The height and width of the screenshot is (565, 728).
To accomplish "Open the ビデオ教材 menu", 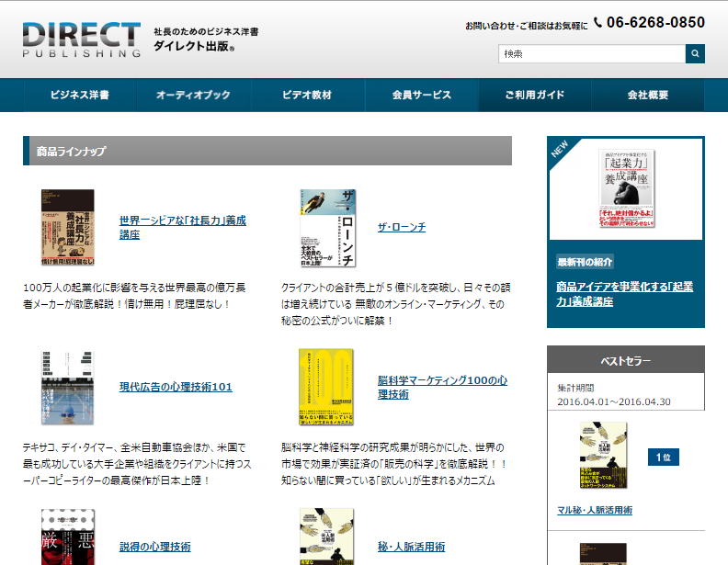I will [x=307, y=96].
